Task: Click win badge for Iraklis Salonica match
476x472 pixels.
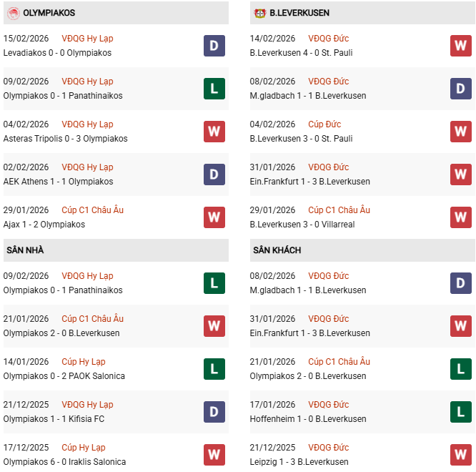Action: click(214, 455)
